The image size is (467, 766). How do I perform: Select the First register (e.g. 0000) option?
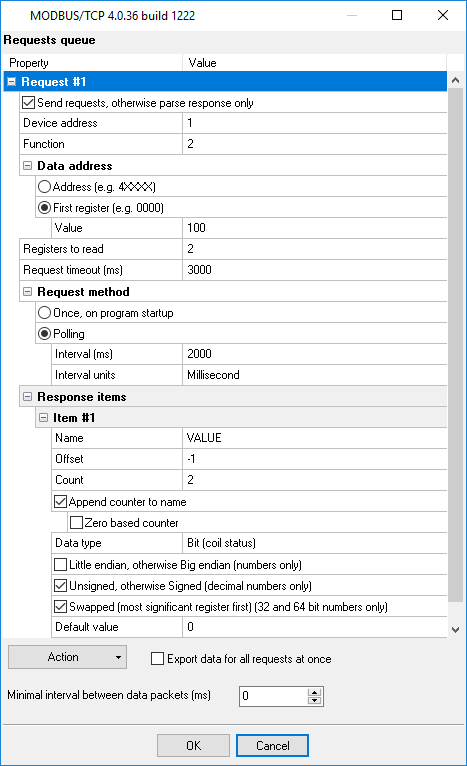(x=44, y=208)
